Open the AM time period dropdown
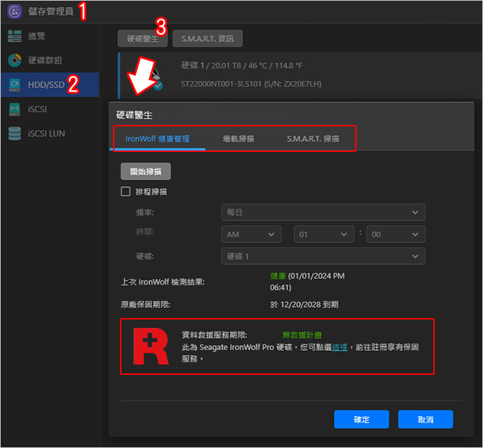483x448 pixels. tap(251, 234)
